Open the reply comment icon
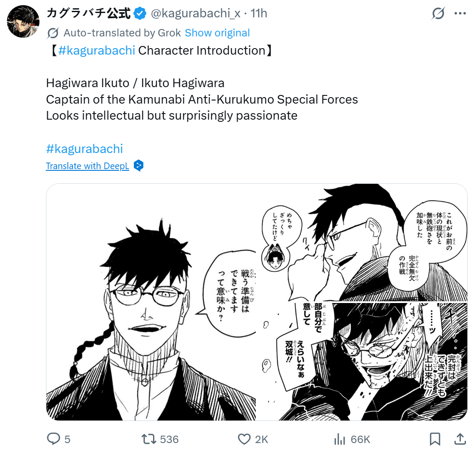The image size is (476, 453). [x=54, y=439]
